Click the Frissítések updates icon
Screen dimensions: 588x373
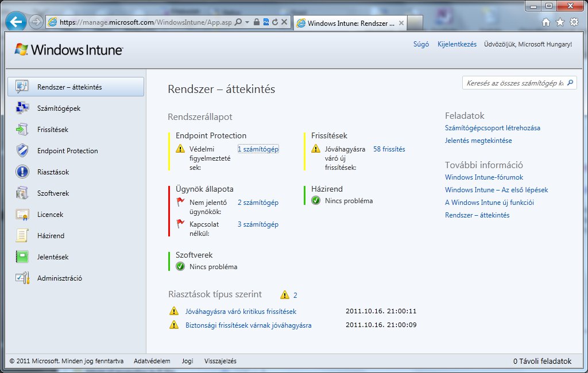pyautogui.click(x=22, y=129)
